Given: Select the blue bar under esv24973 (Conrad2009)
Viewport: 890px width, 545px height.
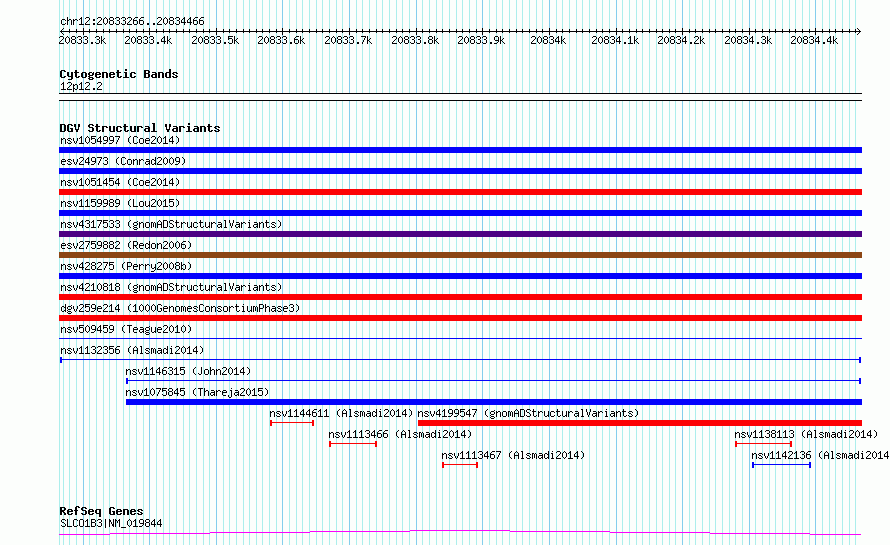Looking at the screenshot, I should (x=460, y=171).
